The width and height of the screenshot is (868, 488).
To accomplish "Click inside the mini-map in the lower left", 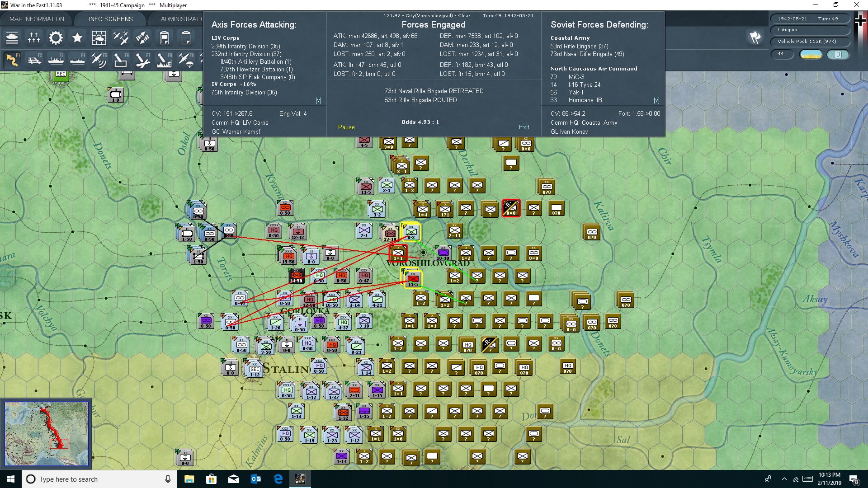I will pos(45,433).
